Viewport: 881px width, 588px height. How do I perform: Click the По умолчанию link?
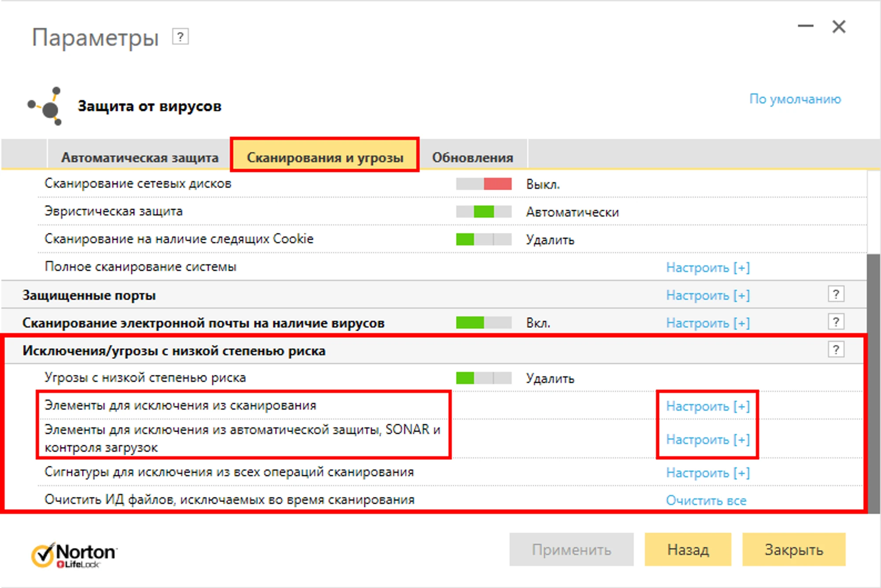point(795,99)
